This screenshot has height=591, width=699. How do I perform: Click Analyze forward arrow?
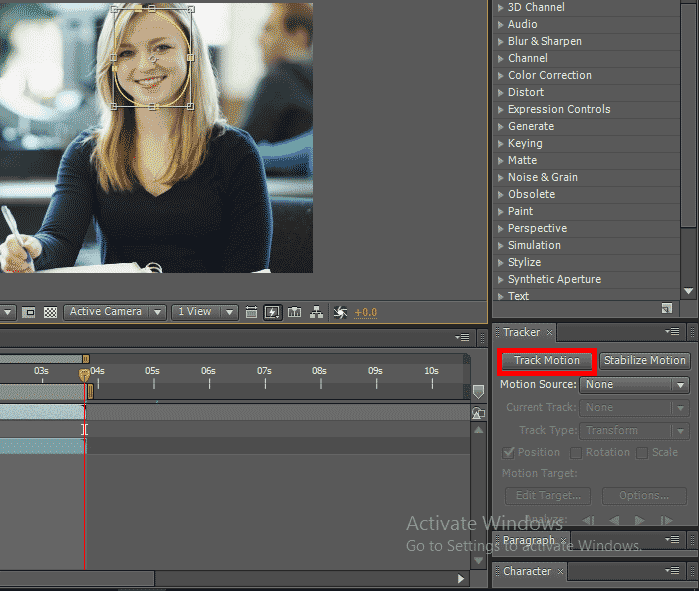[x=639, y=520]
